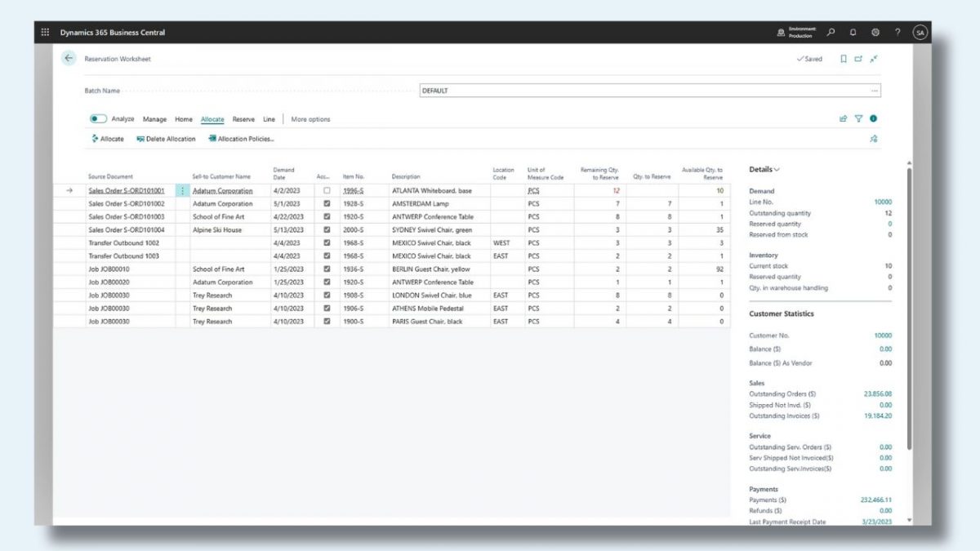Image resolution: width=980 pixels, height=551 pixels.
Task: Open the Help question mark icon
Action: pyautogui.click(x=897, y=33)
